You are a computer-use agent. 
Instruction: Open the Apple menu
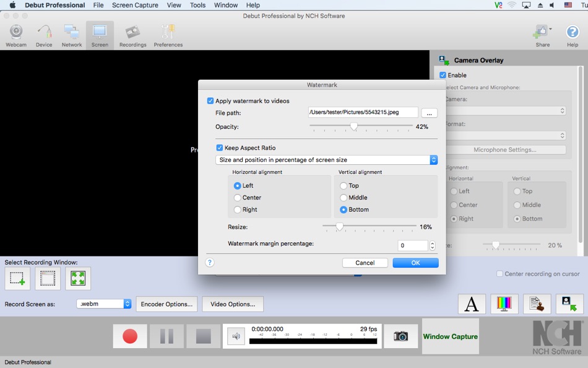pos(12,5)
